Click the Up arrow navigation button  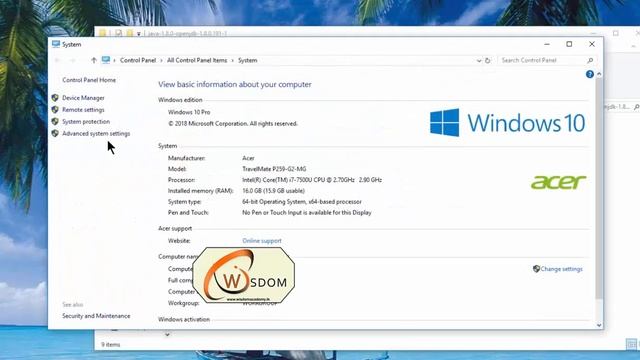[94, 60]
